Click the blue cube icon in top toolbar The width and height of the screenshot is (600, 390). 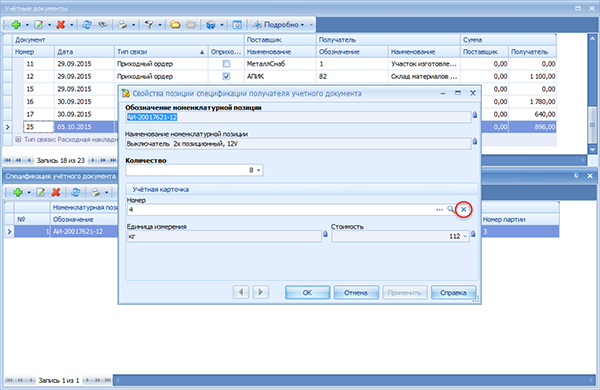(210, 25)
